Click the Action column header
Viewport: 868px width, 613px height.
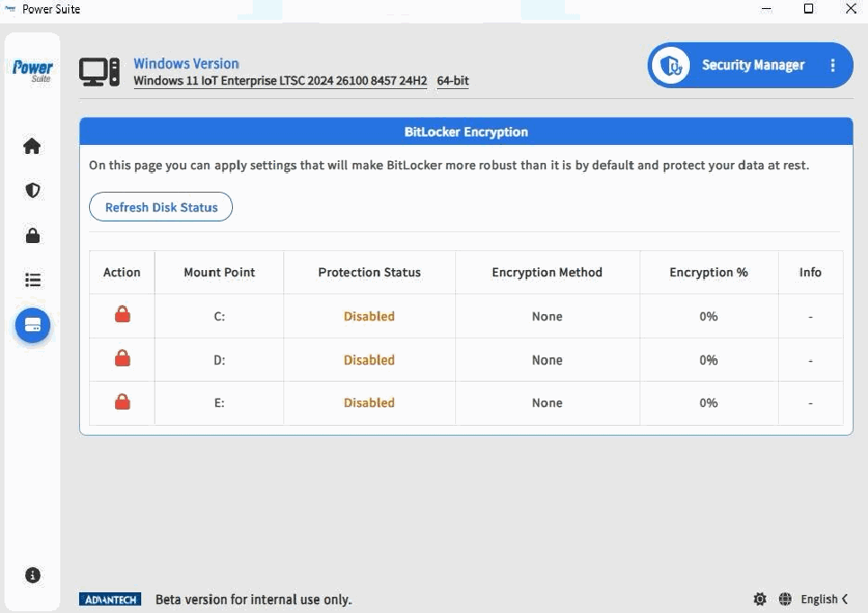tap(121, 273)
